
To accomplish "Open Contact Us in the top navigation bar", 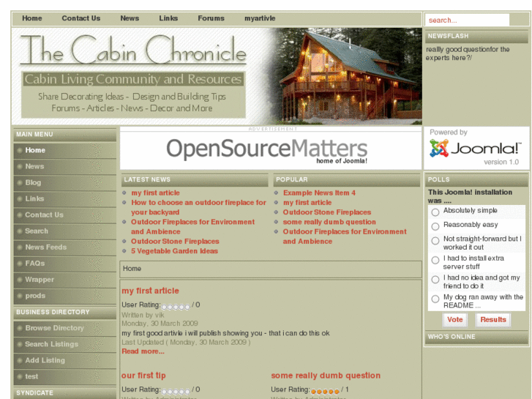I will tap(80, 18).
